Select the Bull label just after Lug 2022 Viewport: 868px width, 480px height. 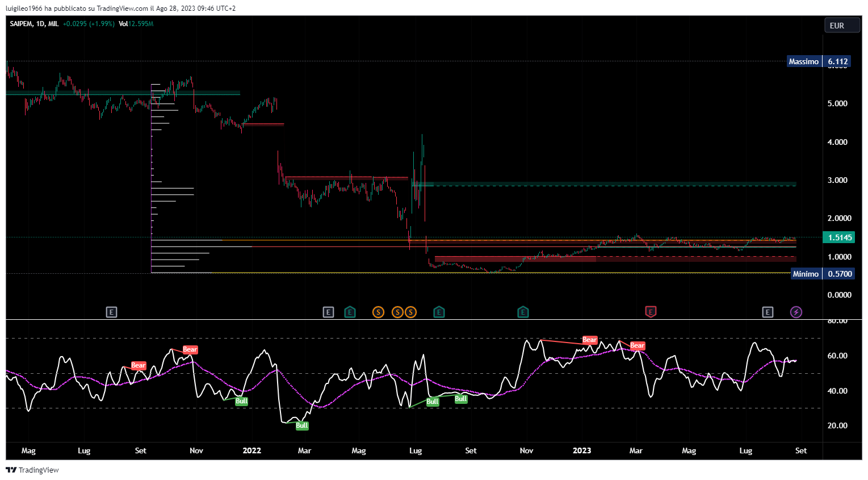pyautogui.click(x=433, y=402)
